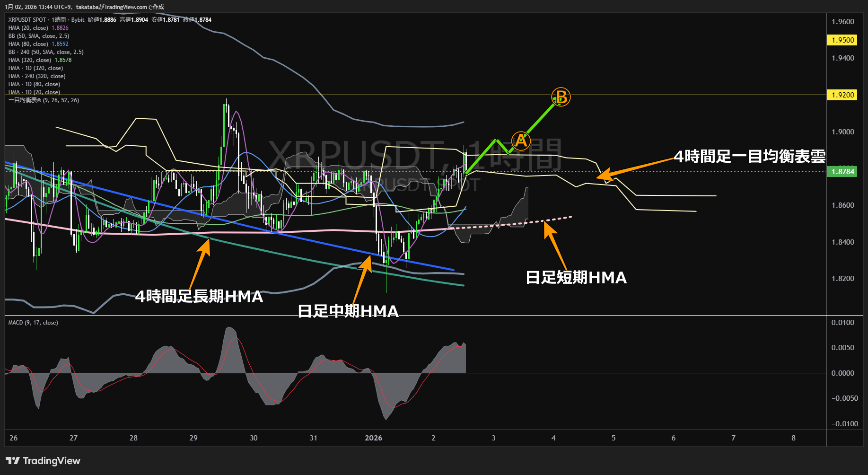This screenshot has height=475, width=868.
Task: Select the green 1.8784 current price tag
Action: (842, 172)
